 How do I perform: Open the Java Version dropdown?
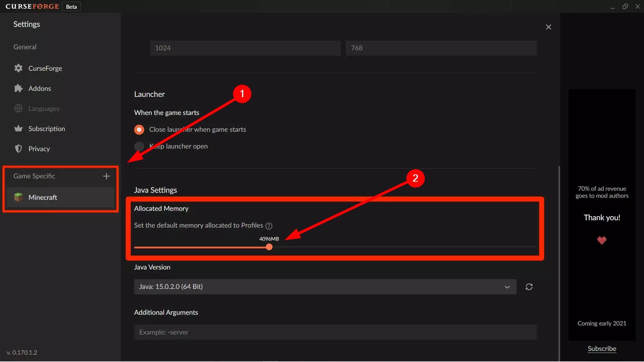(325, 287)
